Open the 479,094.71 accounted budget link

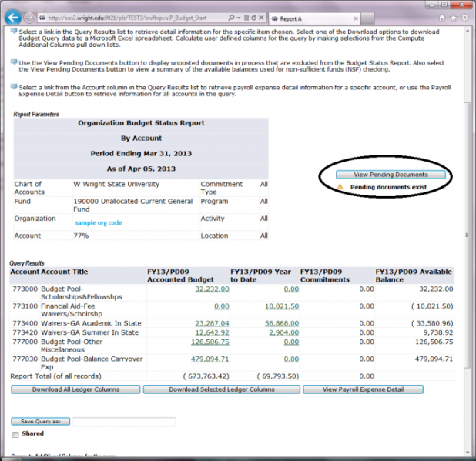click(210, 359)
